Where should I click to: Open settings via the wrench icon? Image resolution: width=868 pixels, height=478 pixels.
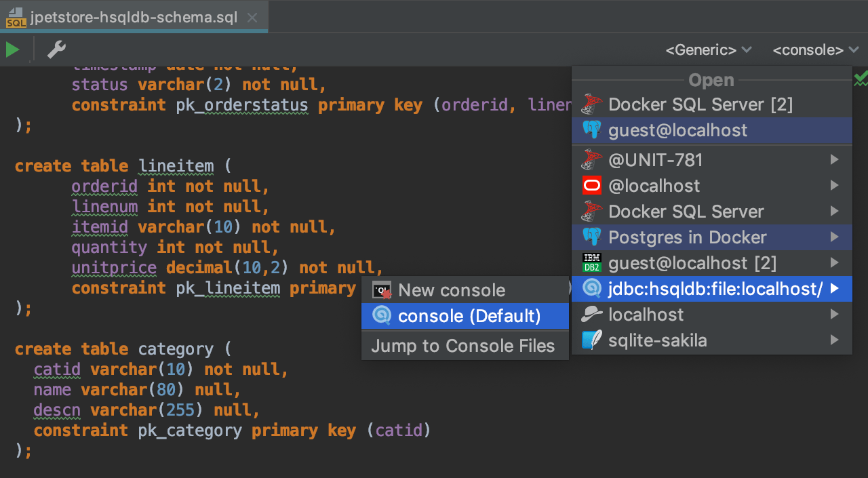[x=56, y=49]
